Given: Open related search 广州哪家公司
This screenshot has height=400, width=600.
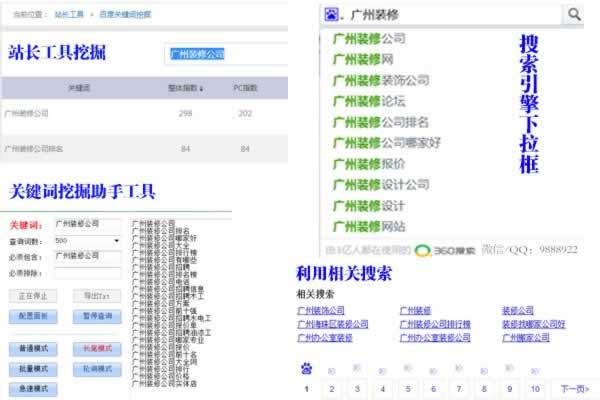Looking at the screenshot, I should click(x=526, y=338).
